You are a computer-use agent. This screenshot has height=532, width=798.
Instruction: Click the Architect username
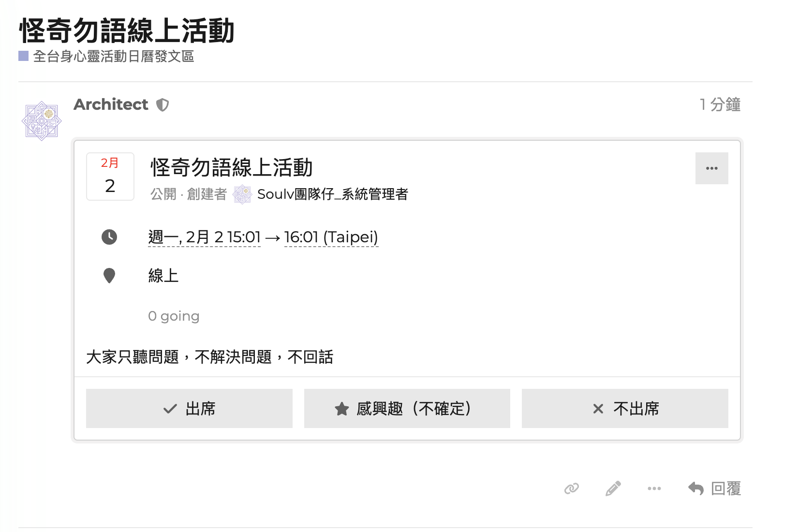pos(111,104)
